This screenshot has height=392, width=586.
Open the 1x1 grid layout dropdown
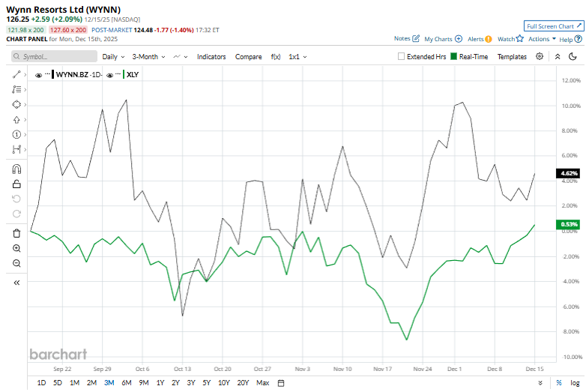(297, 57)
